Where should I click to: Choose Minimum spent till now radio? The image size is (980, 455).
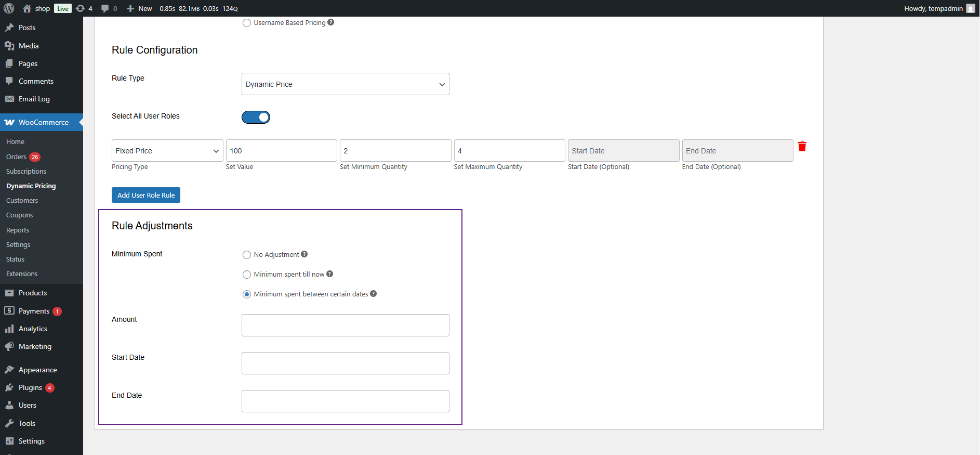tap(247, 275)
